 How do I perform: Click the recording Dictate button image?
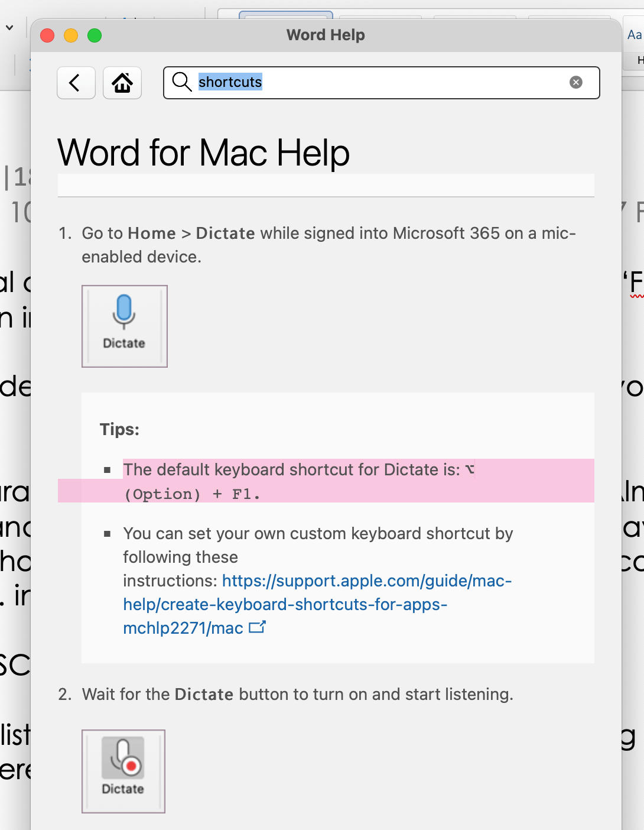123,771
